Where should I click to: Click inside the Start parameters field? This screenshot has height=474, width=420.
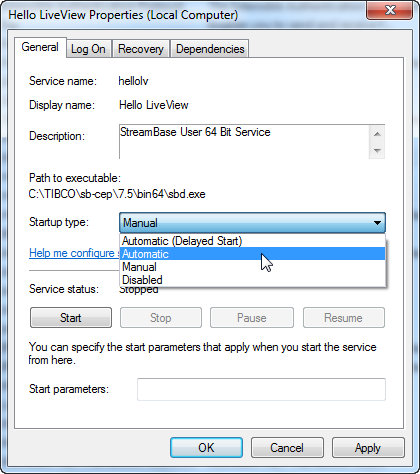[261, 389]
